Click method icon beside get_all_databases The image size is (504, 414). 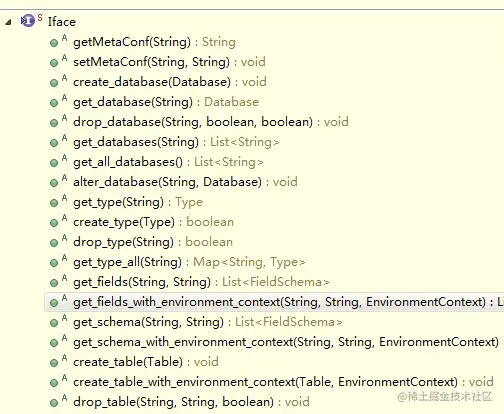coord(54,163)
